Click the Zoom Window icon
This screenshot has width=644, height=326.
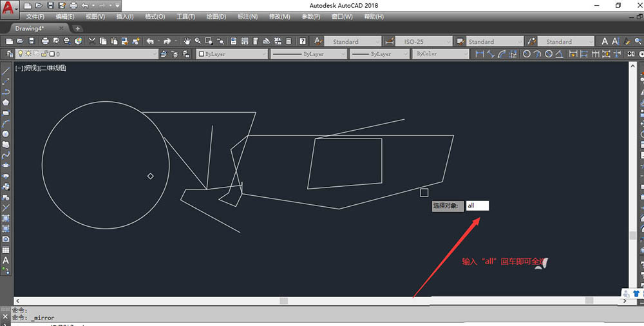209,41
